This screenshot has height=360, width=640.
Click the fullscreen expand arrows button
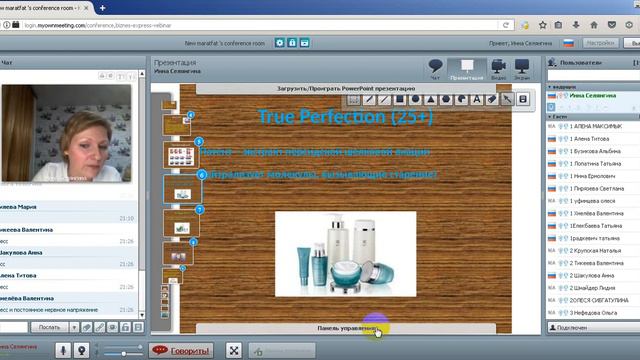pos(234,350)
